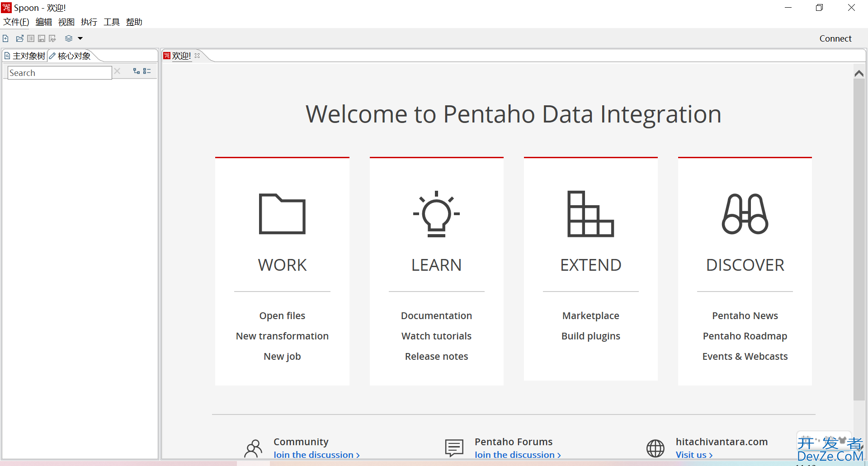Image resolution: width=868 pixels, height=466 pixels.
Task: Click the Explore repository toolbar icon
Action: pyautogui.click(x=31, y=38)
